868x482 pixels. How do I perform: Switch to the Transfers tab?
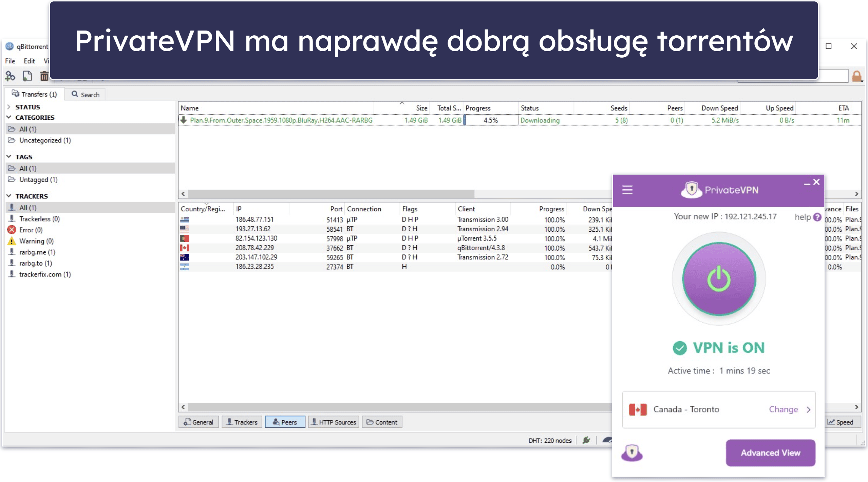(35, 94)
